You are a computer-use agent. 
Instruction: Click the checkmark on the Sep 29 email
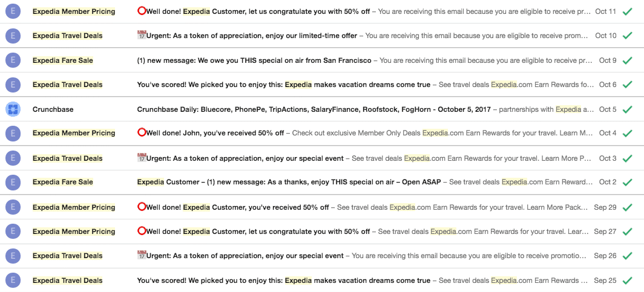pyautogui.click(x=627, y=207)
